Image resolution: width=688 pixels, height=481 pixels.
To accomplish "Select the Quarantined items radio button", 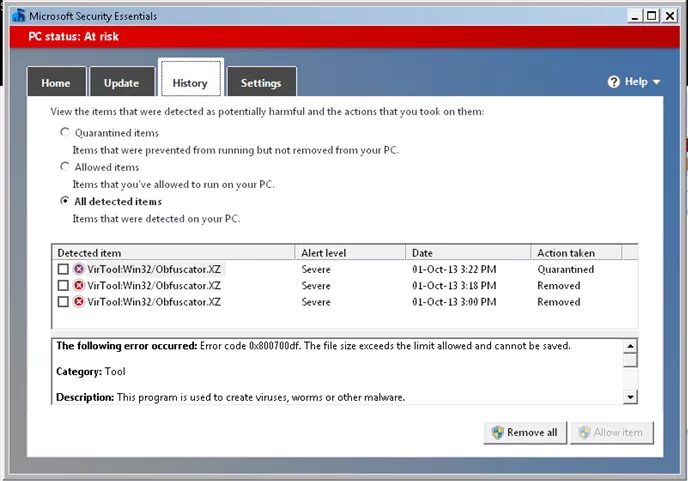I will click(64, 132).
